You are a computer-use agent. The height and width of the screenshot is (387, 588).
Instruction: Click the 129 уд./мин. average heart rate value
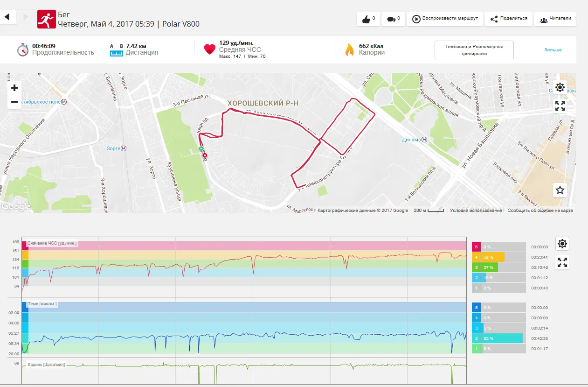pyautogui.click(x=236, y=43)
